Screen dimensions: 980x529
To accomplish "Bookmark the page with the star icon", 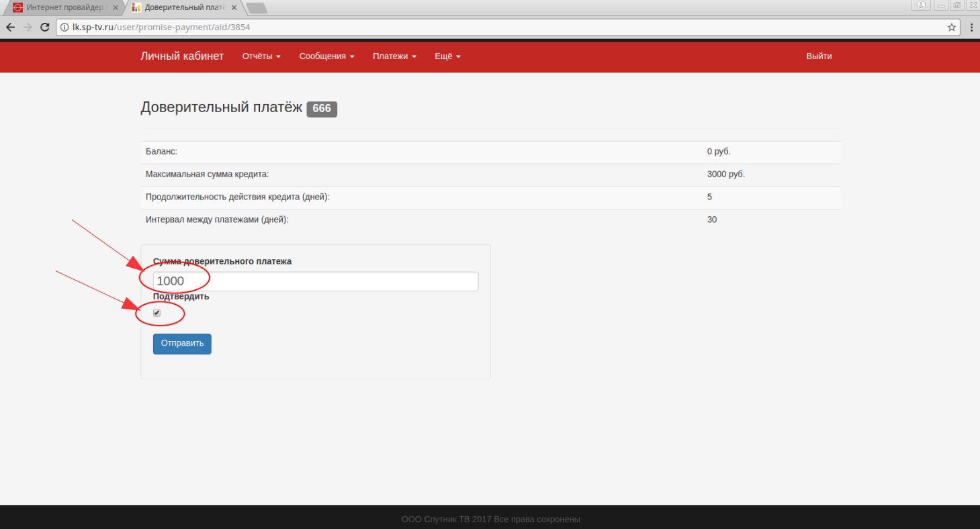I will click(x=951, y=28).
